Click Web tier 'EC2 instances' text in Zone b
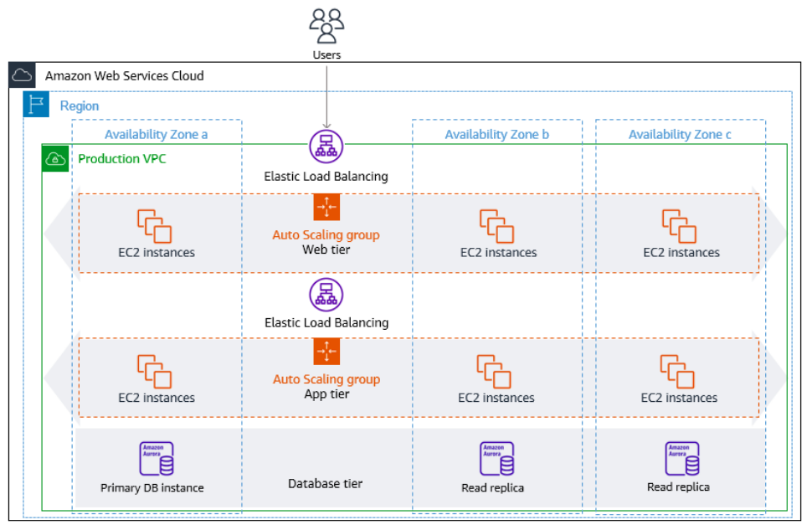Image resolution: width=812 pixels, height=525 pixels. pos(499,253)
